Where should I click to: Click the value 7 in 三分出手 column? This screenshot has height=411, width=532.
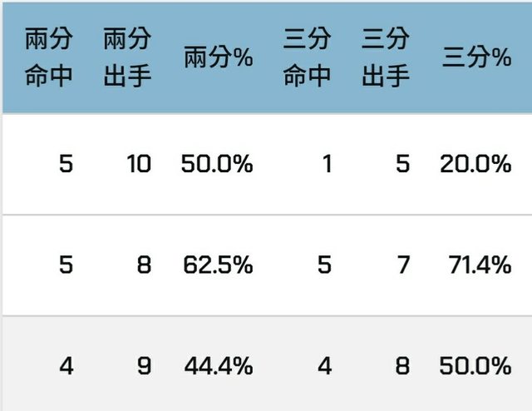click(x=402, y=265)
